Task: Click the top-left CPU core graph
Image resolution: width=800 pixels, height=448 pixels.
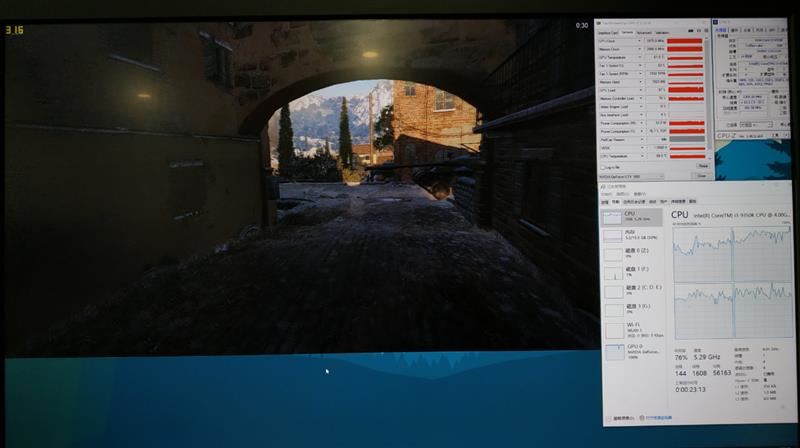Action: point(703,254)
